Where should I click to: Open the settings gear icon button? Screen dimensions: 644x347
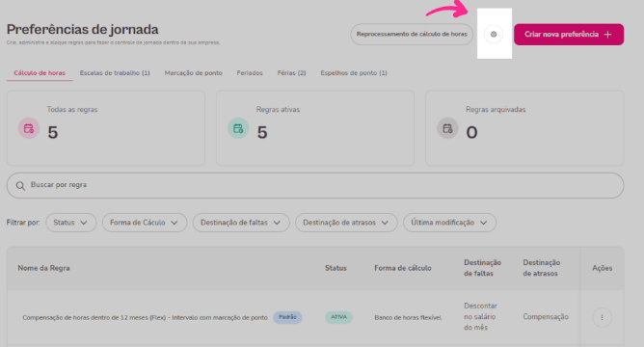(494, 35)
